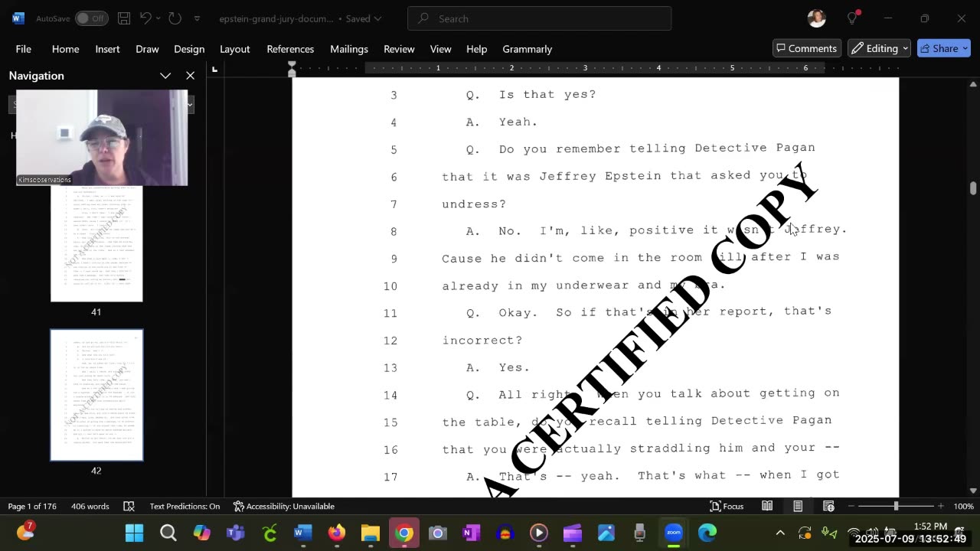Click the 100% zoom level

[963, 506]
